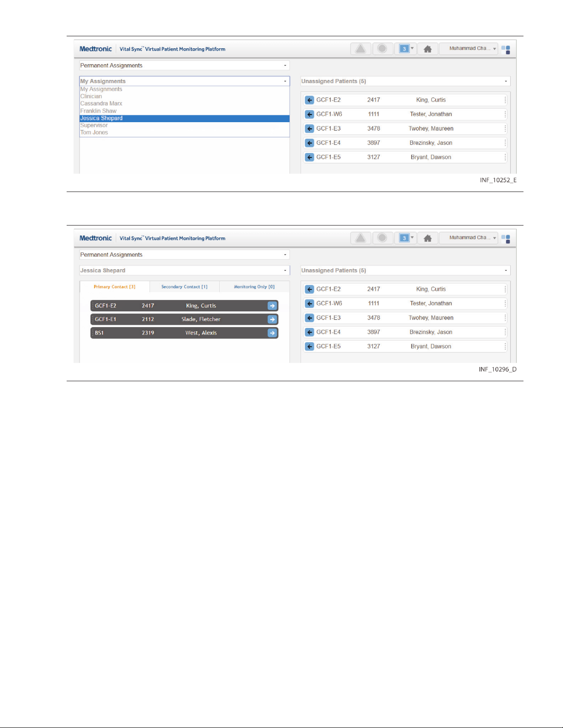Assign Bryant, Dawson using arrow in upper screenshot
Viewport: 563px width, 728px height.
(310, 157)
